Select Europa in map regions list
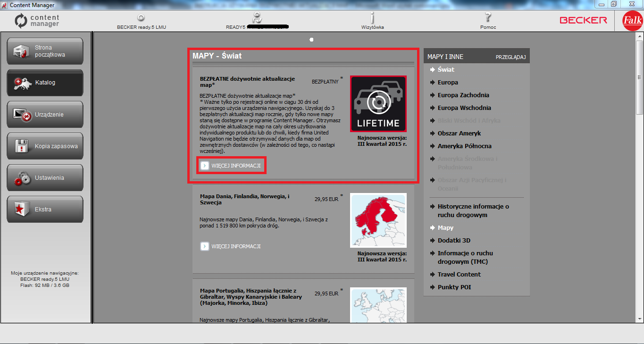 (448, 82)
